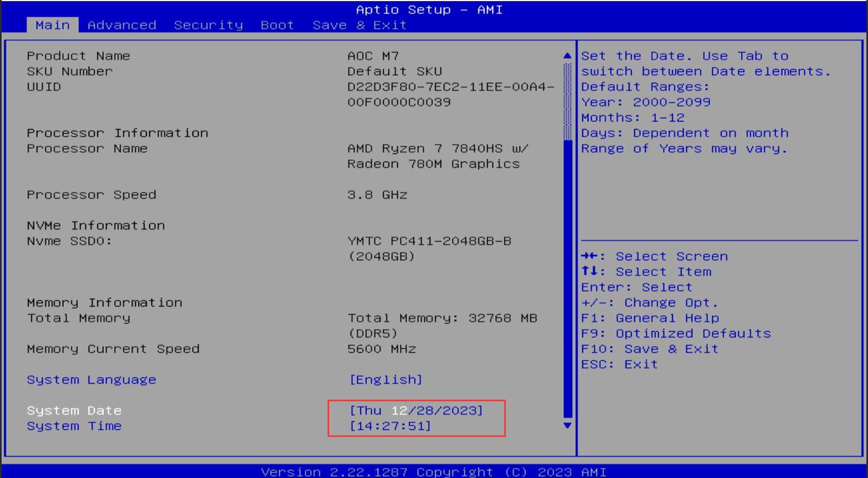Open the Security tab
This screenshot has height=478, width=868.
click(209, 25)
